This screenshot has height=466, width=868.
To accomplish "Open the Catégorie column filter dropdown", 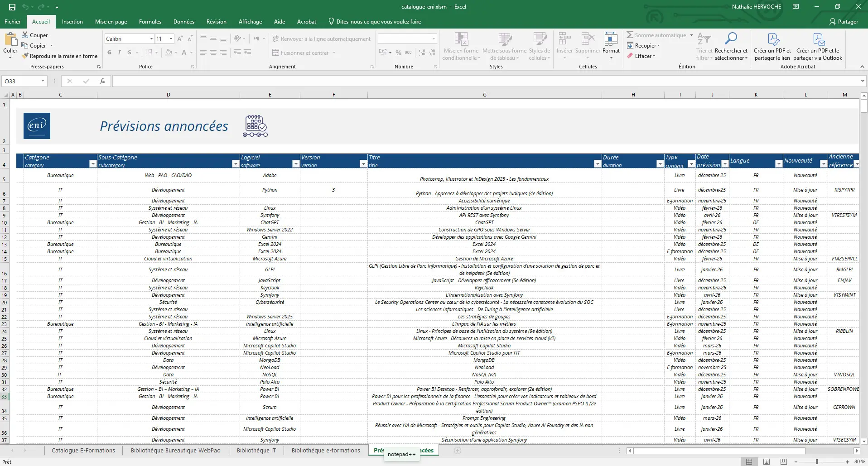I will coord(92,164).
